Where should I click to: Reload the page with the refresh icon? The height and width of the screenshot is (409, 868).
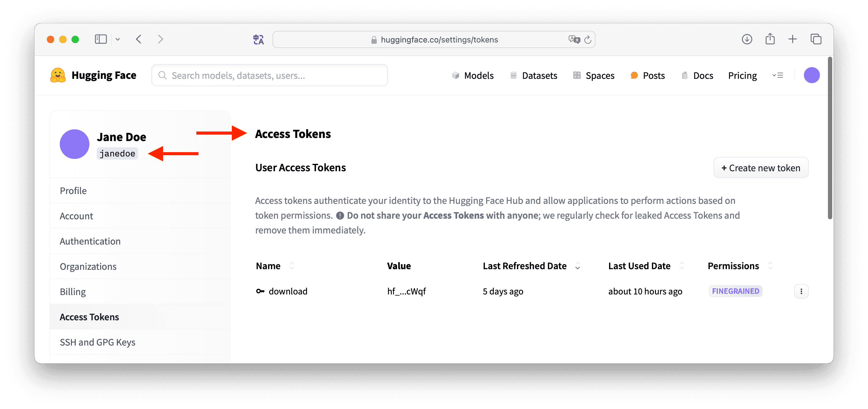[588, 40]
